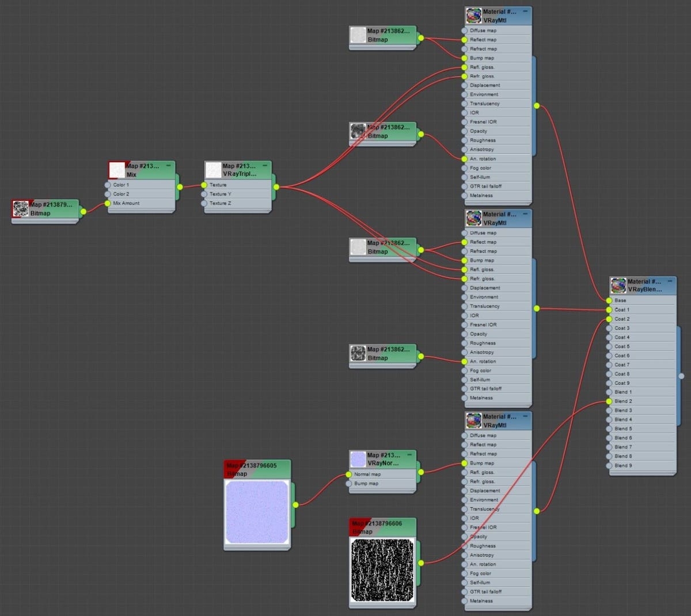Click the Coat 1 input socket on VRayBlendMtl

(609, 310)
